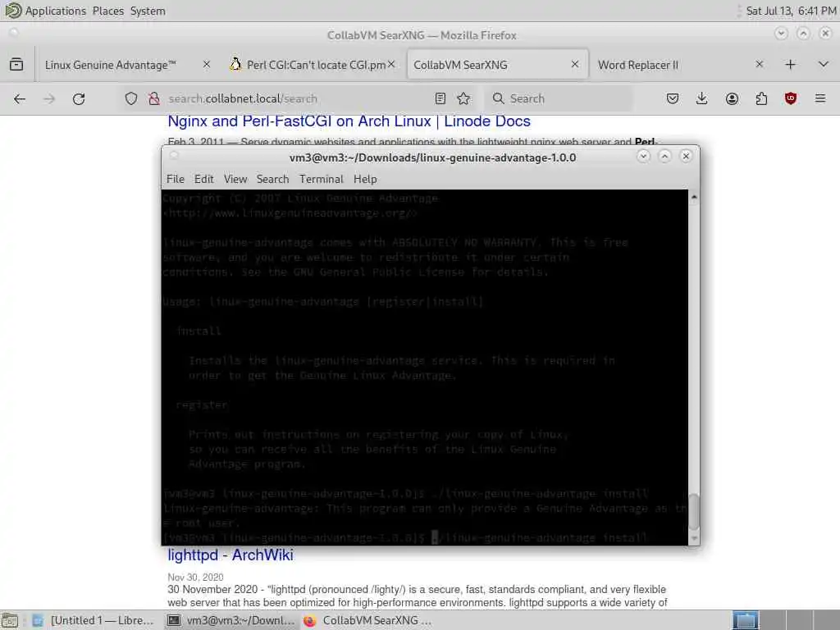Open the lighttpd - ArchWiki result
The width and height of the screenshot is (840, 630).
[x=231, y=555]
